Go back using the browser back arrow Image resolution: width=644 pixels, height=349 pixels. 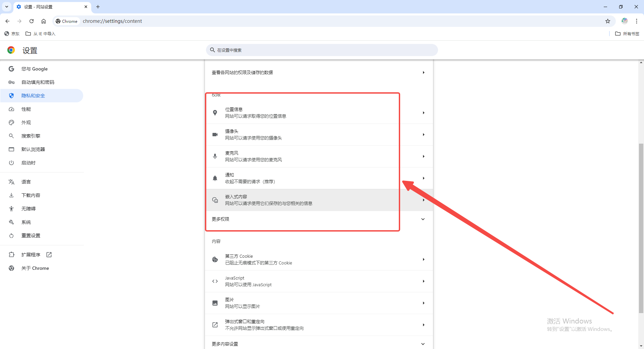[x=7, y=21]
